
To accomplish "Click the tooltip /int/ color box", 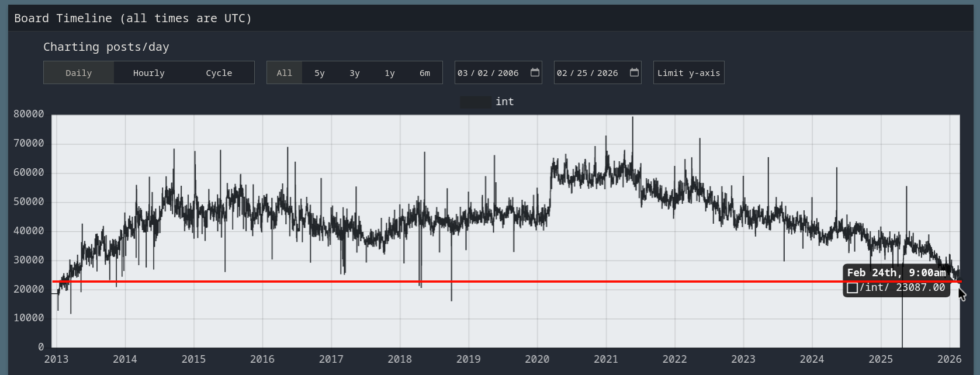I will [x=852, y=287].
